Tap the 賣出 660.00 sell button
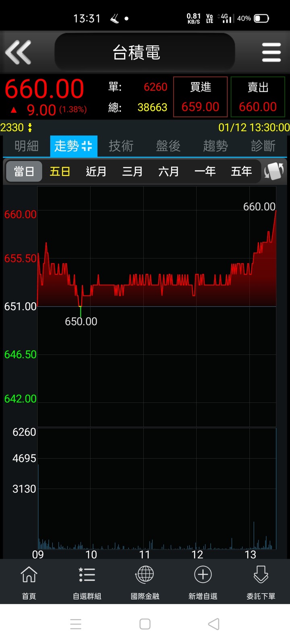The width and height of the screenshot is (290, 644). coord(258,97)
